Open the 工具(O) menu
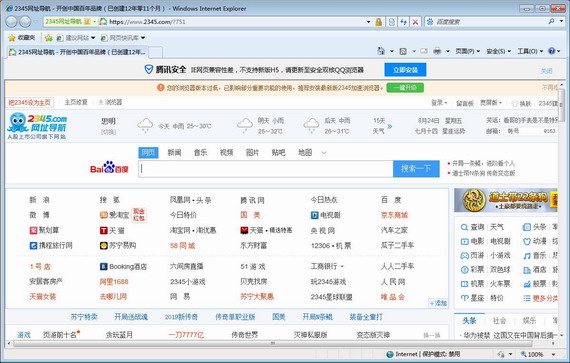570x363 pixels. 530,51
